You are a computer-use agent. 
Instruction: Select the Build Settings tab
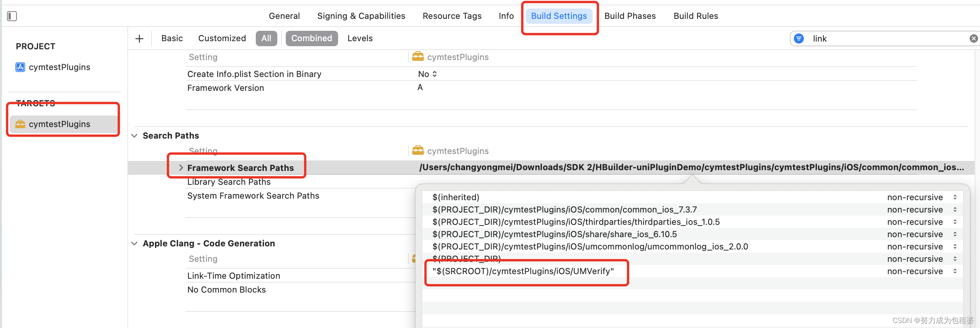point(559,16)
